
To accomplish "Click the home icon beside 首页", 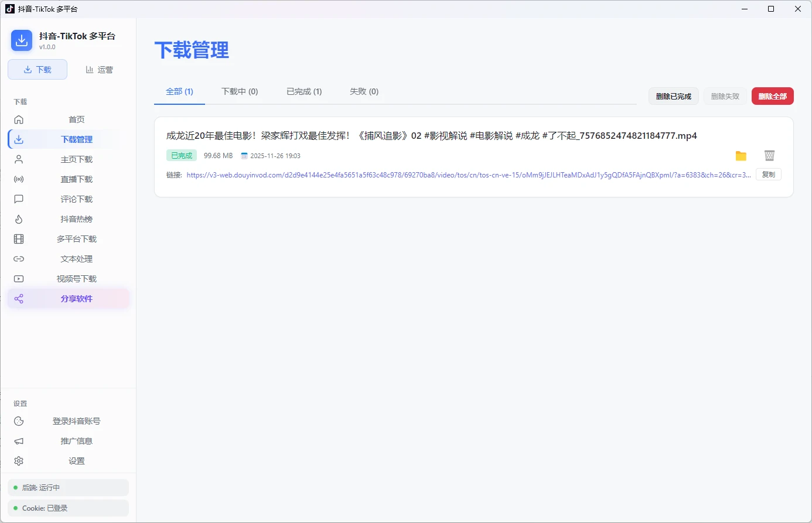I will [x=19, y=119].
